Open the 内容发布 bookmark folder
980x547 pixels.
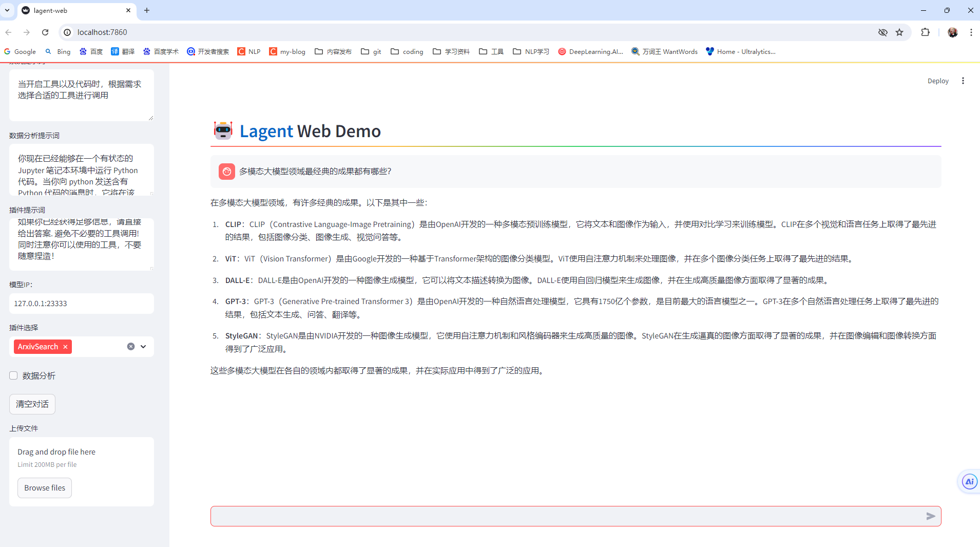pyautogui.click(x=333, y=52)
